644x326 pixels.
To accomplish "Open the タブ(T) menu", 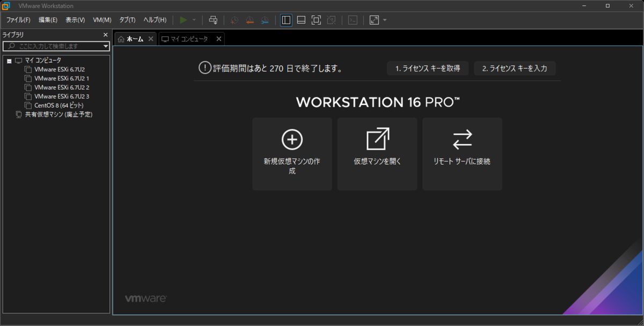I will pyautogui.click(x=127, y=20).
